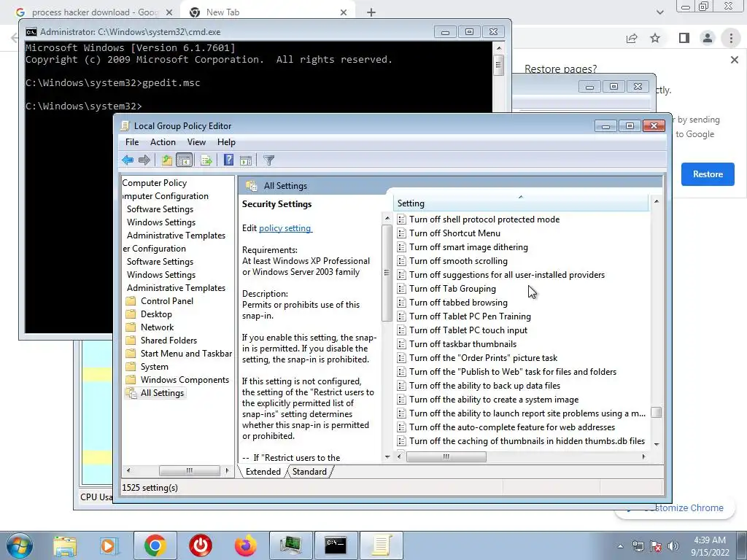This screenshot has height=560, width=747.
Task: Toggle Show/Hide Console Tree toolbar button
Action: coord(184,160)
